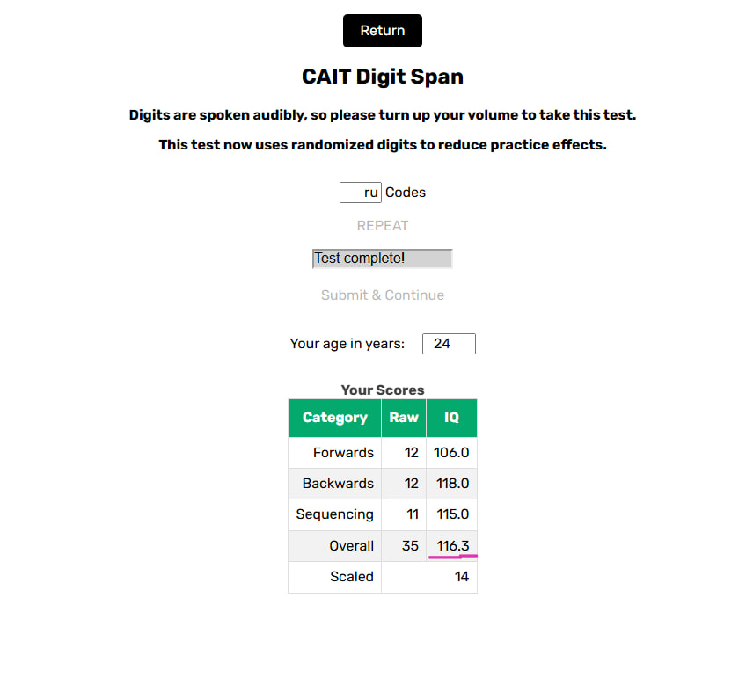Click the Raw column header
Image resolution: width=746 pixels, height=700 pixels.
coord(404,418)
